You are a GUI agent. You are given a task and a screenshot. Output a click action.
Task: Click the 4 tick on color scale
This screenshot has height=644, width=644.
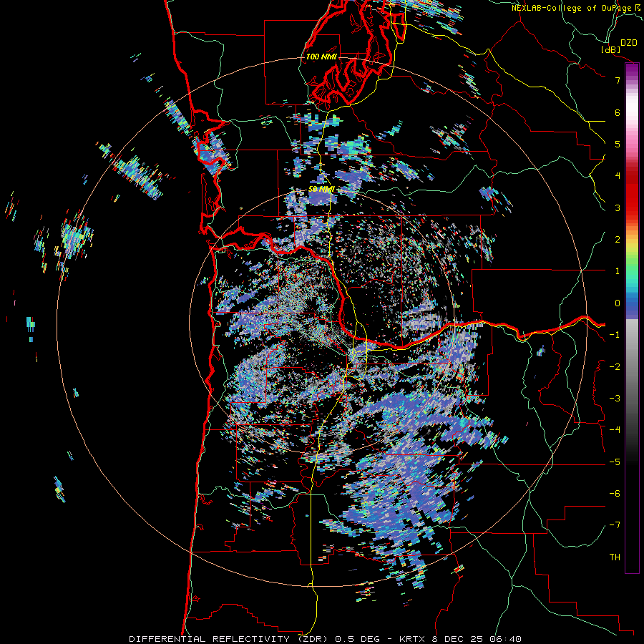click(618, 176)
